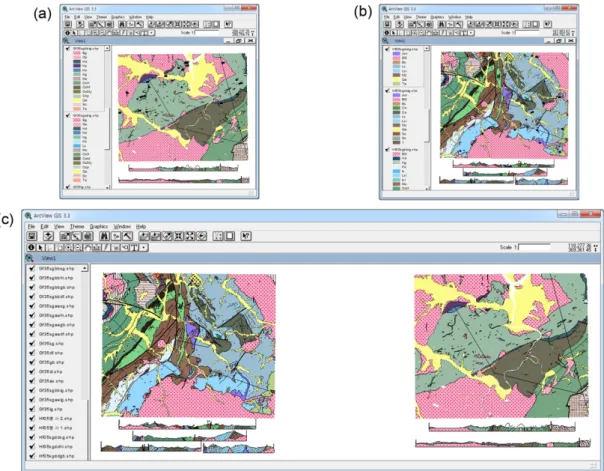Select the Hot Link lightning tool, window (c)

tap(106, 248)
